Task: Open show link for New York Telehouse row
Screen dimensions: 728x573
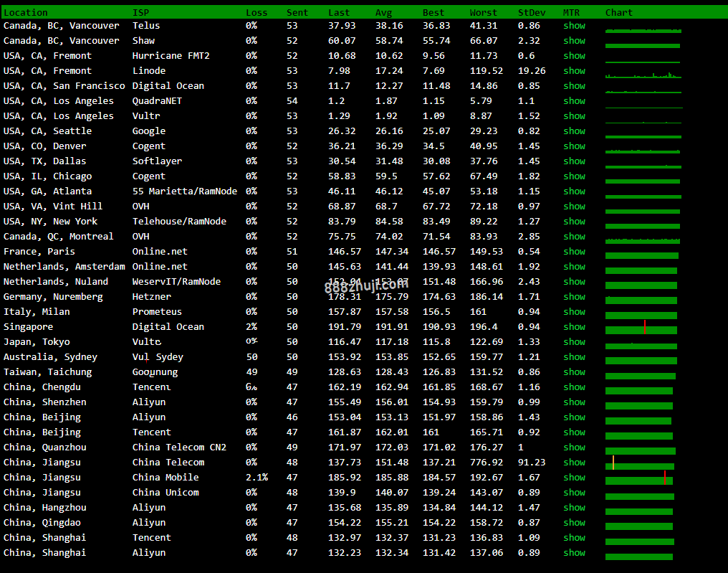Action: click(x=575, y=221)
